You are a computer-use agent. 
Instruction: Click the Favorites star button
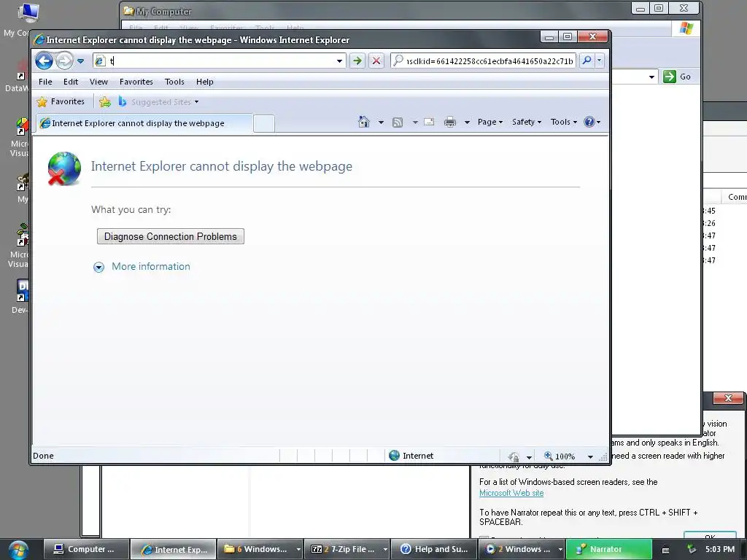coord(61,101)
